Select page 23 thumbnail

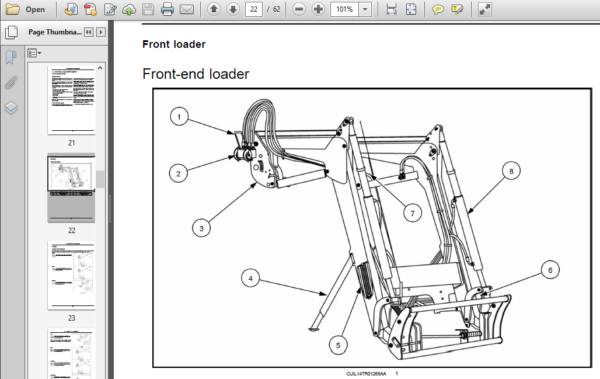72,276
